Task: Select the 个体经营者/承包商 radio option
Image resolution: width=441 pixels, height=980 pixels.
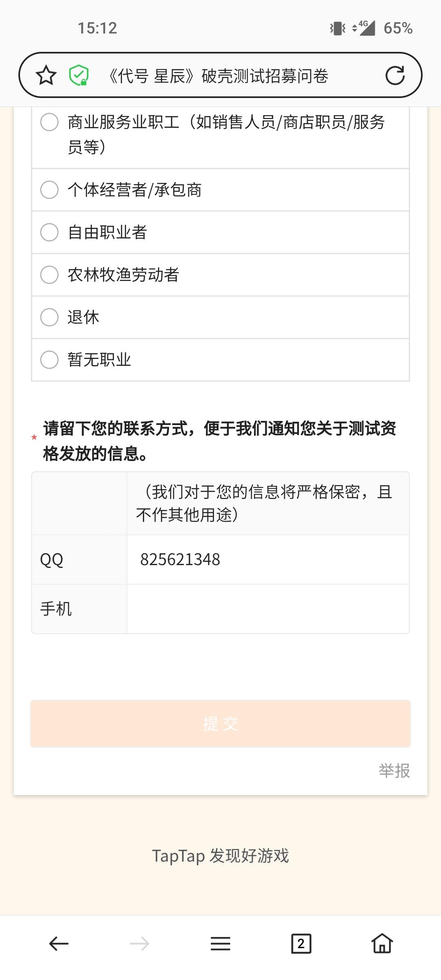Action: pyautogui.click(x=220, y=190)
